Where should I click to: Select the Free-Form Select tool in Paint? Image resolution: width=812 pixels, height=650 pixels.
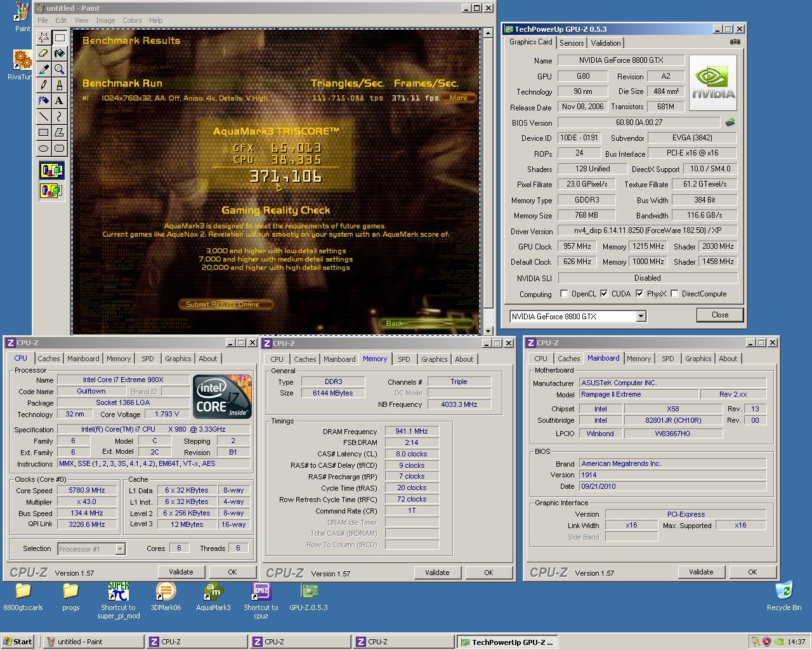44,37
